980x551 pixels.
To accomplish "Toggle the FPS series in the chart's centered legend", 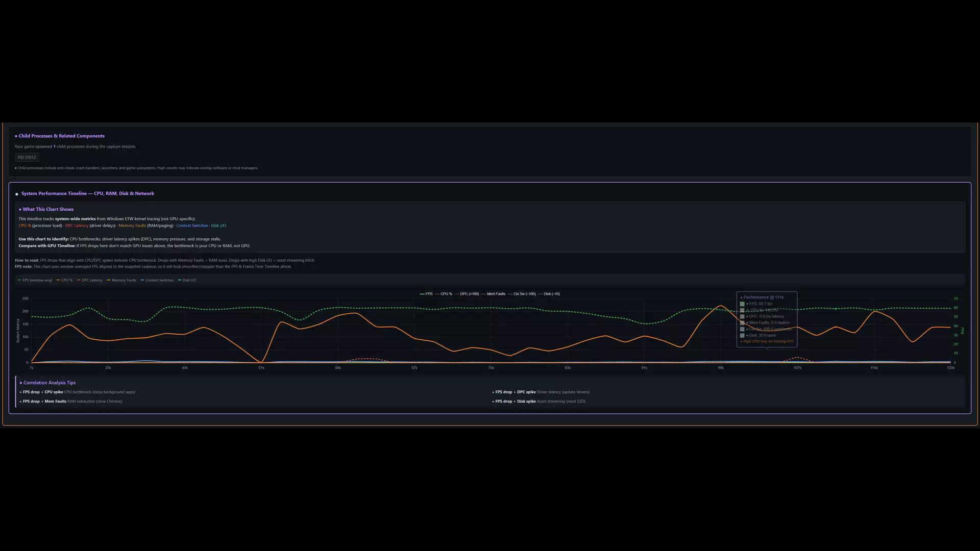I will point(426,294).
